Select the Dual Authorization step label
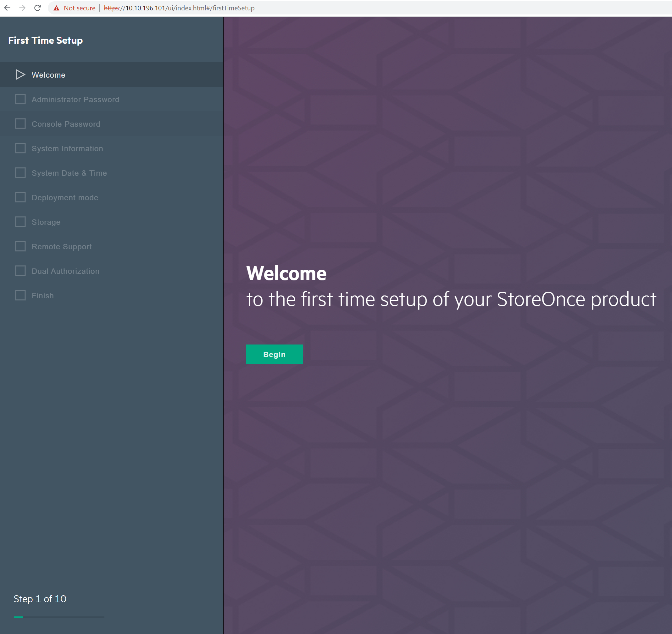Image resolution: width=672 pixels, height=634 pixels. coord(66,271)
